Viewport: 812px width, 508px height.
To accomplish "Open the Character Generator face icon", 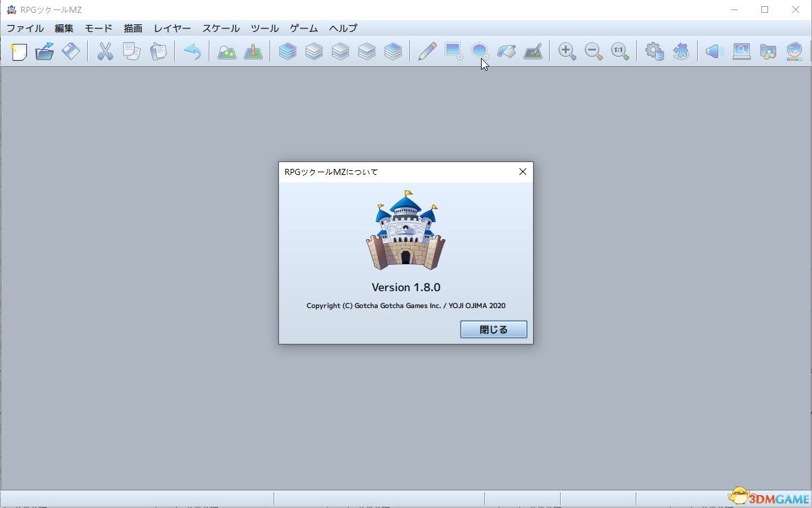I will pyautogui.click(x=794, y=51).
